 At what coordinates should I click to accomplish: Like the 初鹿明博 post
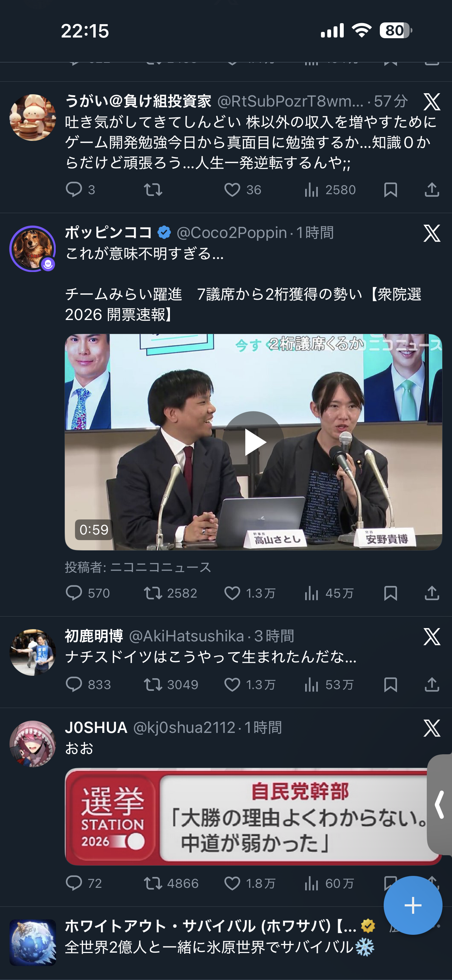click(249, 685)
